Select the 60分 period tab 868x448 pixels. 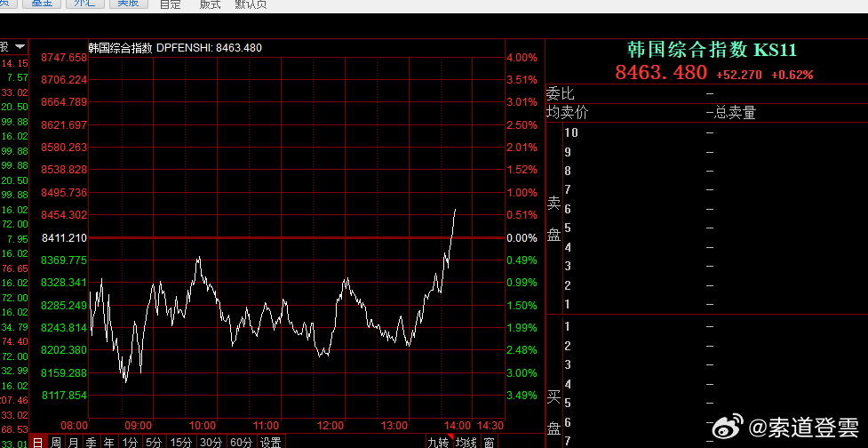coord(241,442)
